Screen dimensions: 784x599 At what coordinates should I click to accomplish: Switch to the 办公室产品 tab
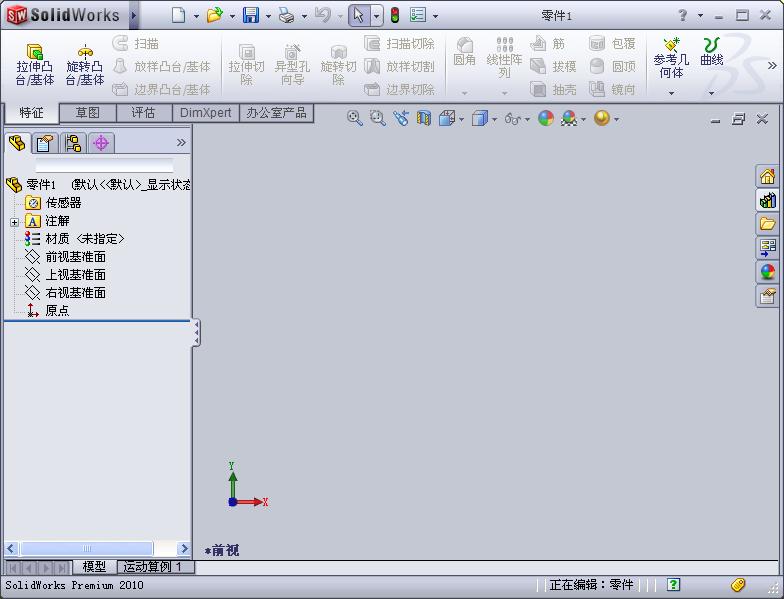(x=276, y=112)
